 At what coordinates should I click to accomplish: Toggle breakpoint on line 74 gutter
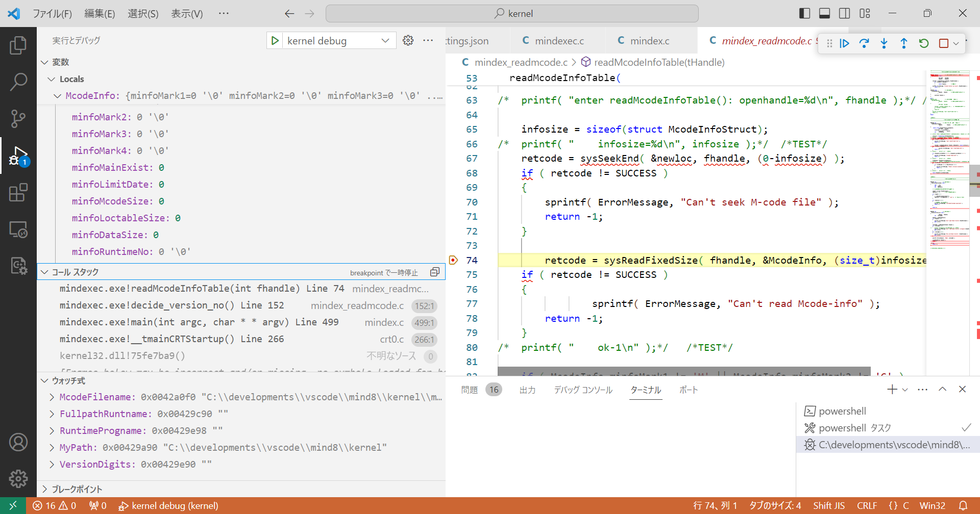tap(453, 260)
